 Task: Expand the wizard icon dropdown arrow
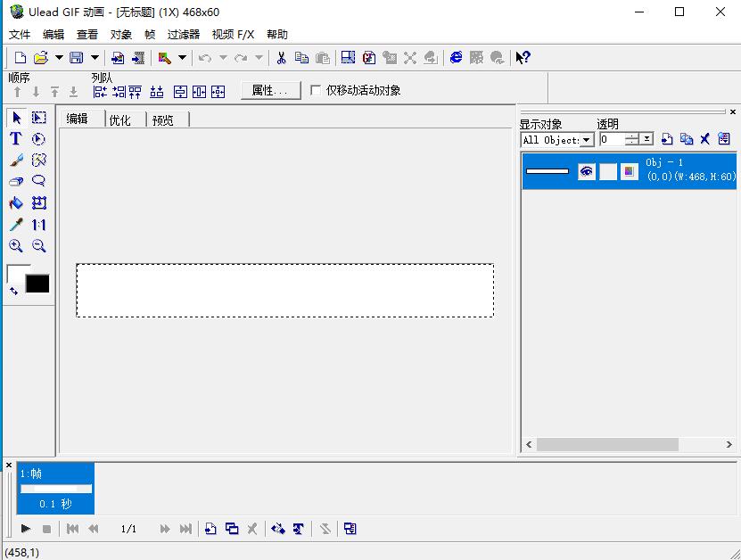[183, 58]
